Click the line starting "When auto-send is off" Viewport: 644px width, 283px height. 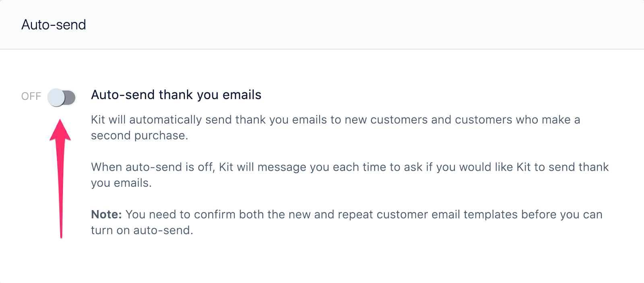pyautogui.click(x=349, y=167)
